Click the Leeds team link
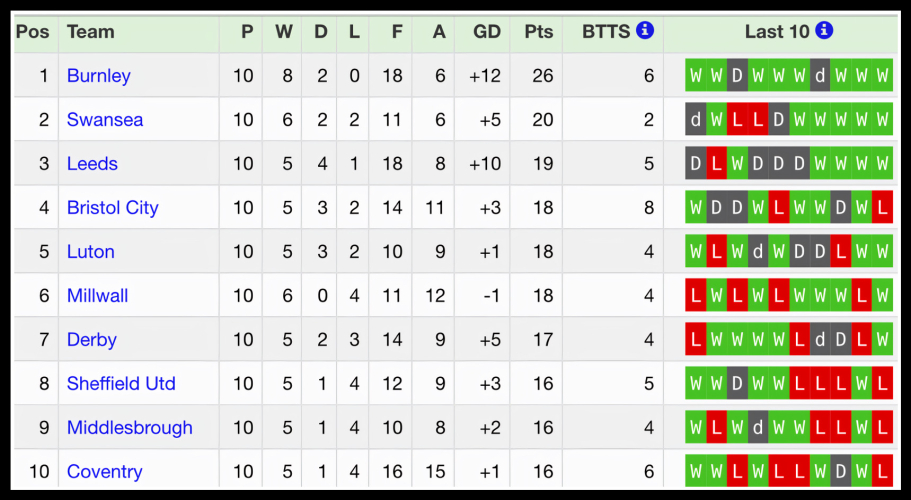 [92, 163]
